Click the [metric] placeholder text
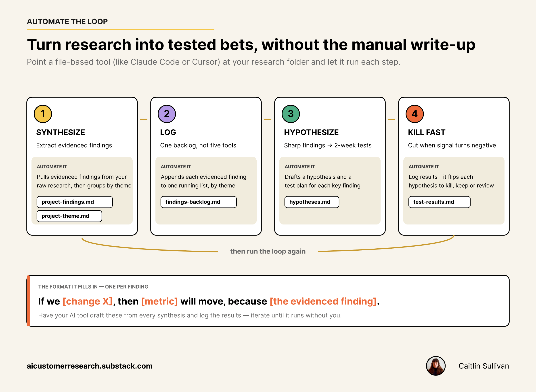Image resolution: width=536 pixels, height=392 pixels. click(159, 301)
